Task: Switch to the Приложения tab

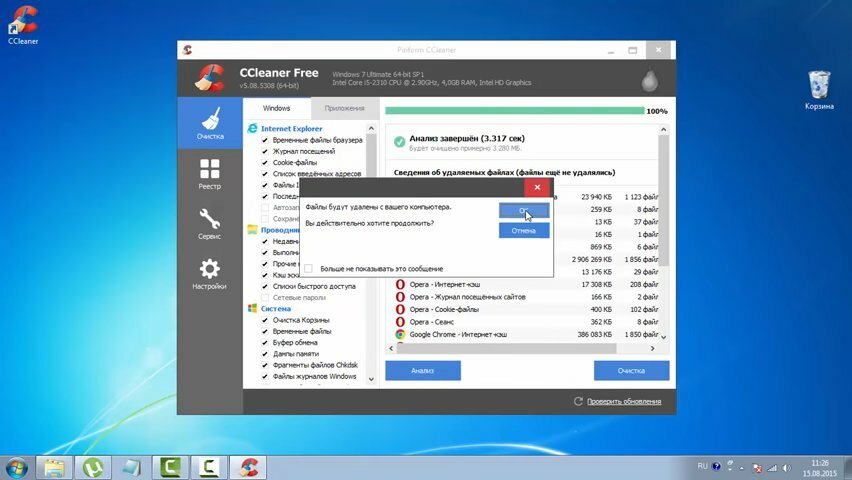Action: [x=344, y=108]
